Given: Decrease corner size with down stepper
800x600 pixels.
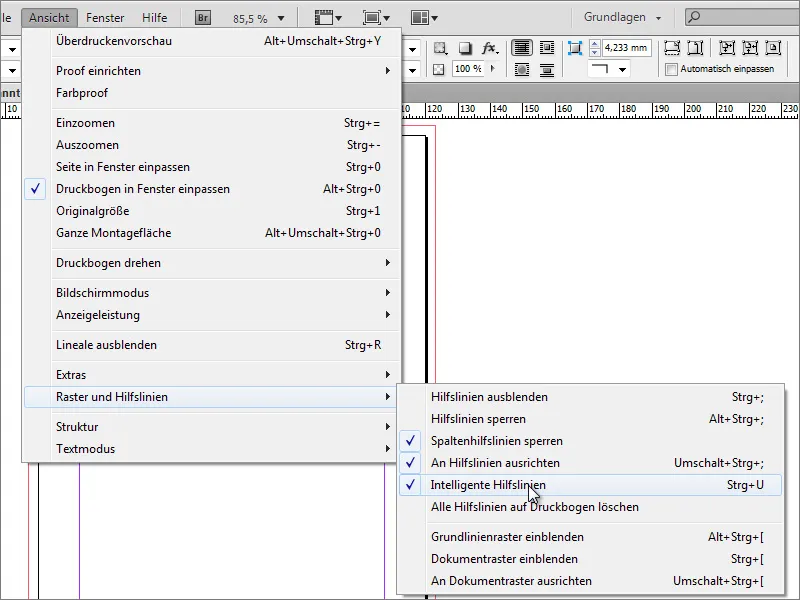Looking at the screenshot, I should (594, 52).
